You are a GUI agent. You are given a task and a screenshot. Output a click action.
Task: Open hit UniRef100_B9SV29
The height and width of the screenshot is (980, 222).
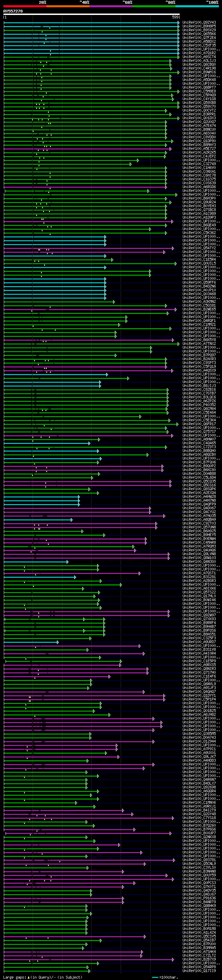click(x=199, y=30)
